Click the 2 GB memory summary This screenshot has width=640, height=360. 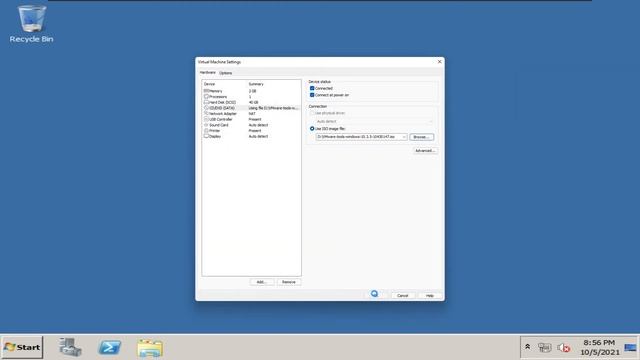point(252,91)
